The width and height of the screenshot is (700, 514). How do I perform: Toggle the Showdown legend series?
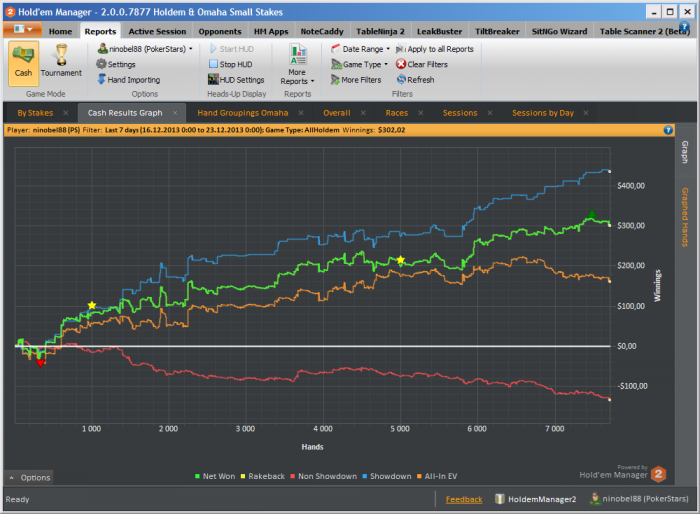387,476
